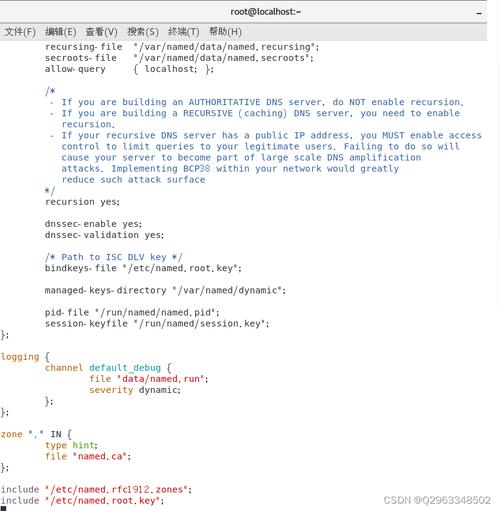Open the 查看(V) menu
The height and width of the screenshot is (511, 500).
pos(102,32)
